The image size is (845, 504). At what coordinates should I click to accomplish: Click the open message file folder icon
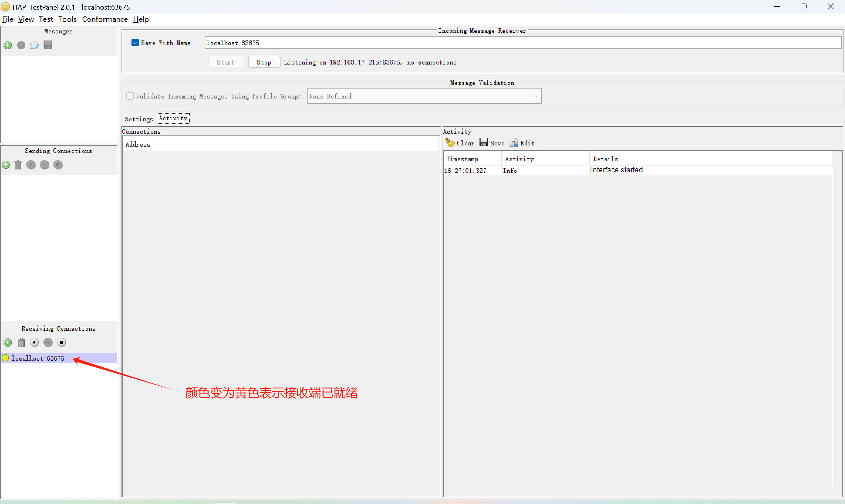[34, 45]
